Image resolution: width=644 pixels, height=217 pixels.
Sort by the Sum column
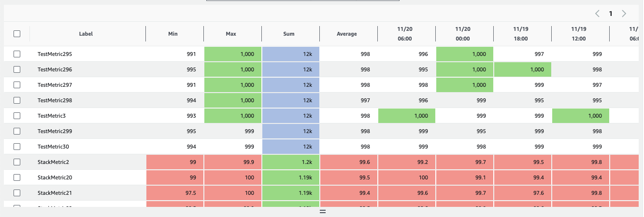[x=289, y=34]
